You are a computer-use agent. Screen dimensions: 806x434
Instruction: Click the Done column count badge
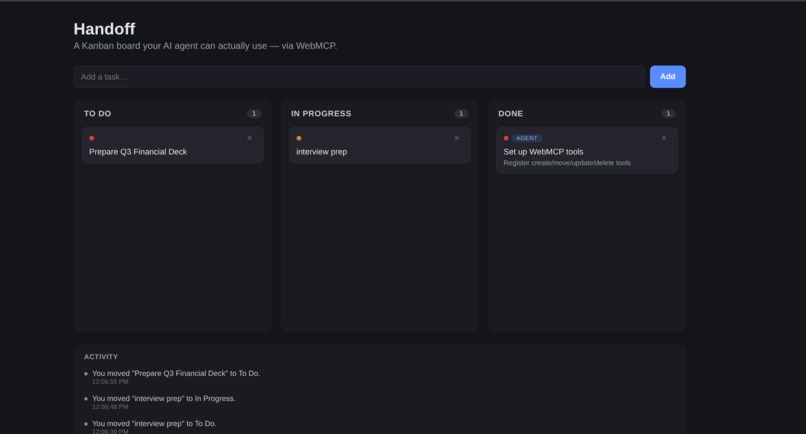(668, 114)
